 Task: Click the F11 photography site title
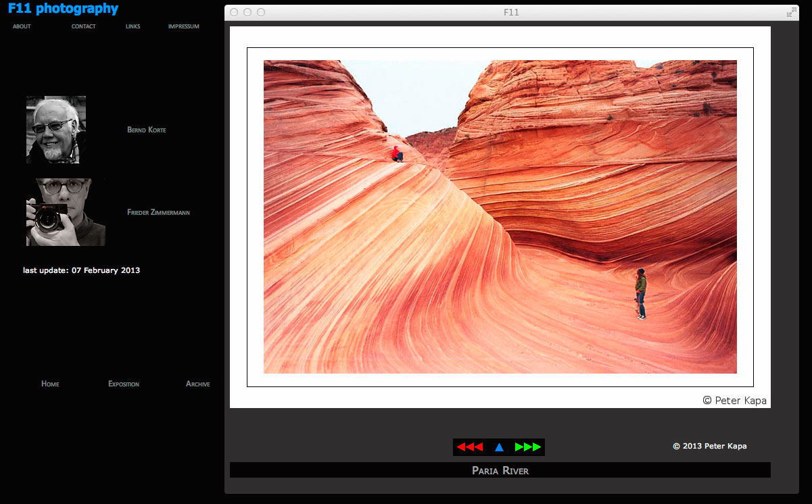click(x=63, y=9)
